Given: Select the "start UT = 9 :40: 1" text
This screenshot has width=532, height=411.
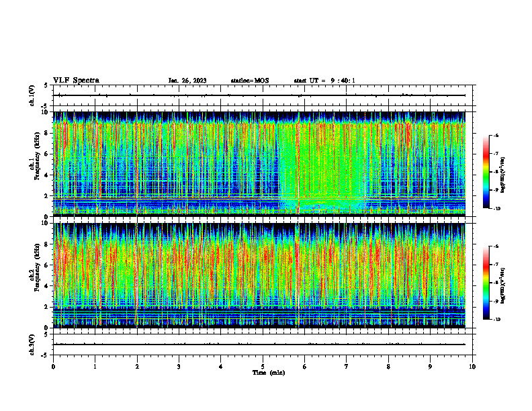Looking at the screenshot, I should 324,81.
